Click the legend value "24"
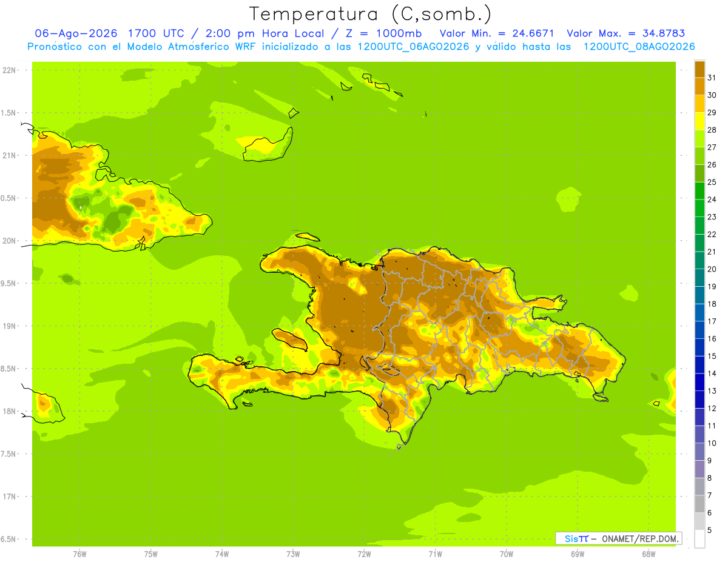This screenshot has height=562, width=728. pos(712,199)
